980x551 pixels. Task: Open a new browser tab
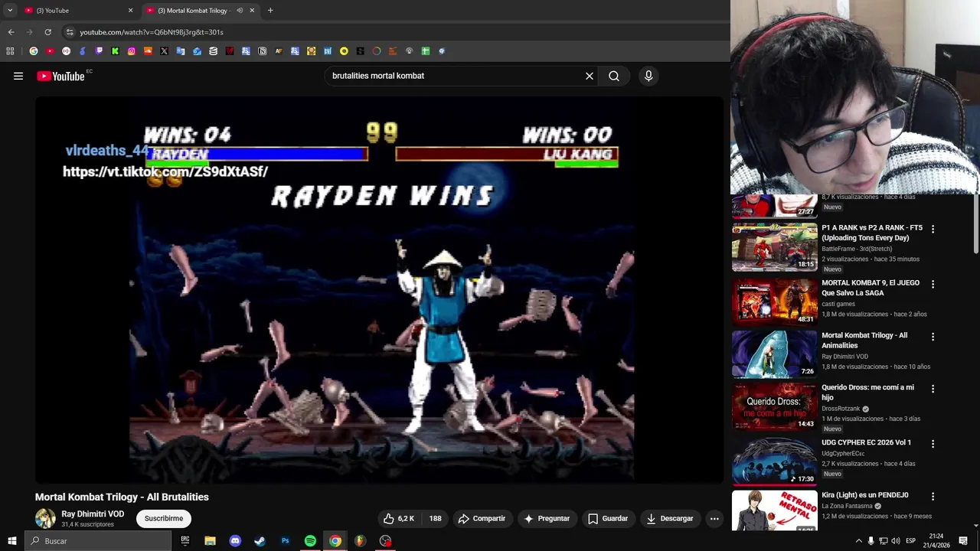click(x=270, y=11)
